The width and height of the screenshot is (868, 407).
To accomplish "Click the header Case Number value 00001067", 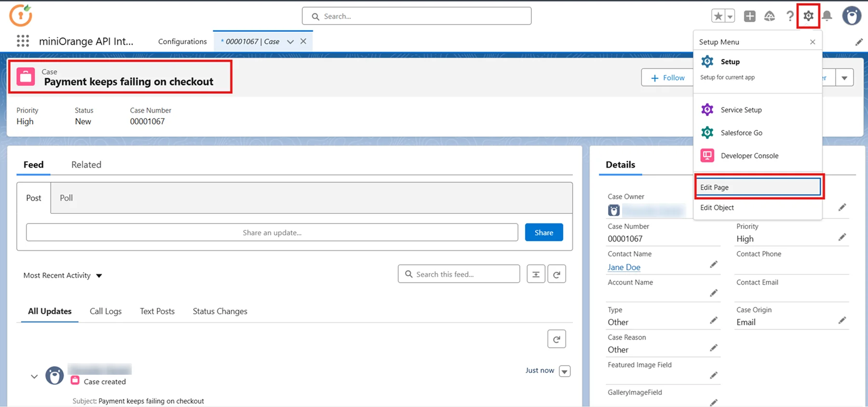I will tap(147, 121).
